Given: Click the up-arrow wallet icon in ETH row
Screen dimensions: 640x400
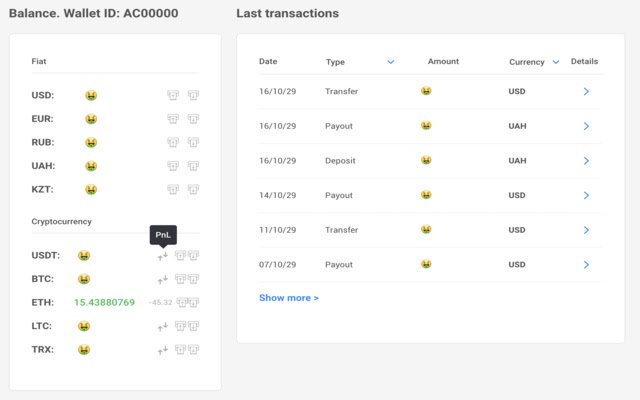Looking at the screenshot, I should tap(182, 302).
